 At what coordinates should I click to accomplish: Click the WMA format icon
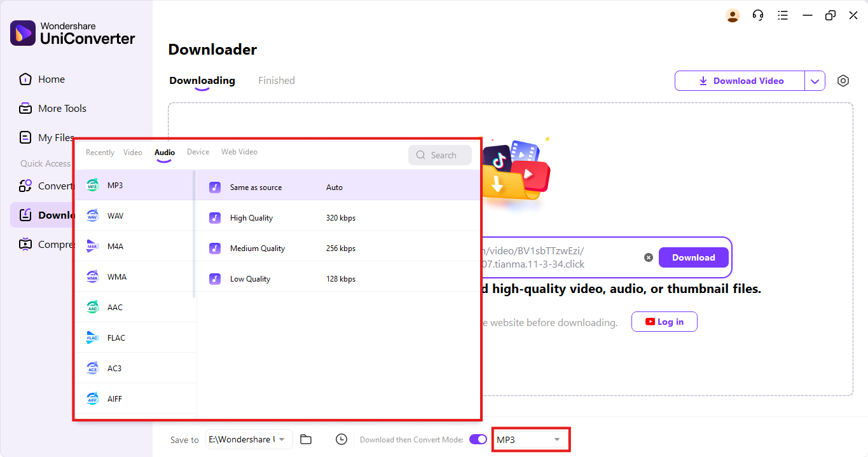point(93,277)
